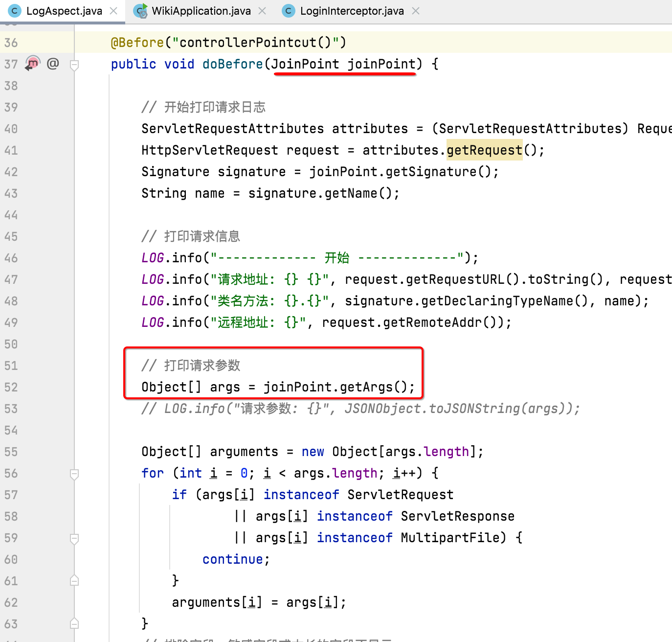672x642 pixels.
Task: Close the LogAspect.java tab
Action: 113,11
